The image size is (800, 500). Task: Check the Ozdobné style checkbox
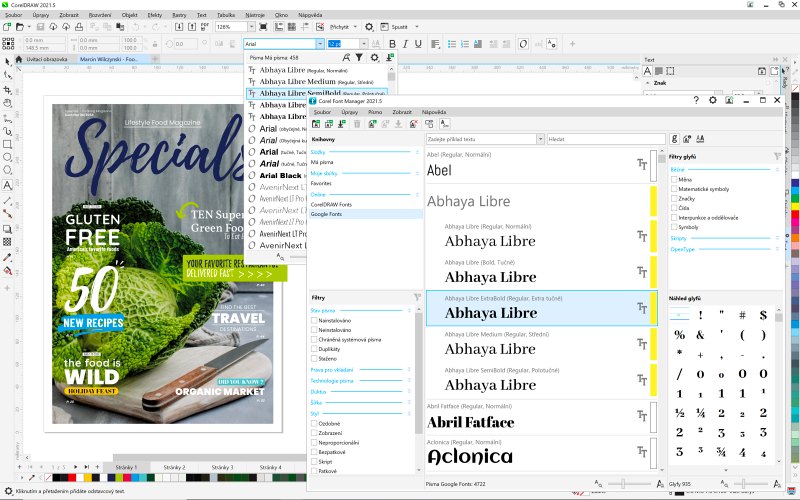pyautogui.click(x=314, y=423)
